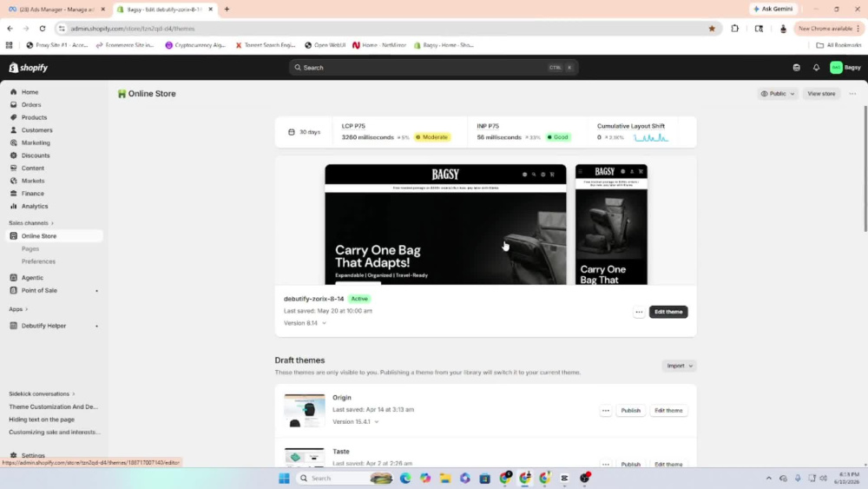Expand the Version 8.14 dropdown
This screenshot has height=489, width=868.
(305, 323)
